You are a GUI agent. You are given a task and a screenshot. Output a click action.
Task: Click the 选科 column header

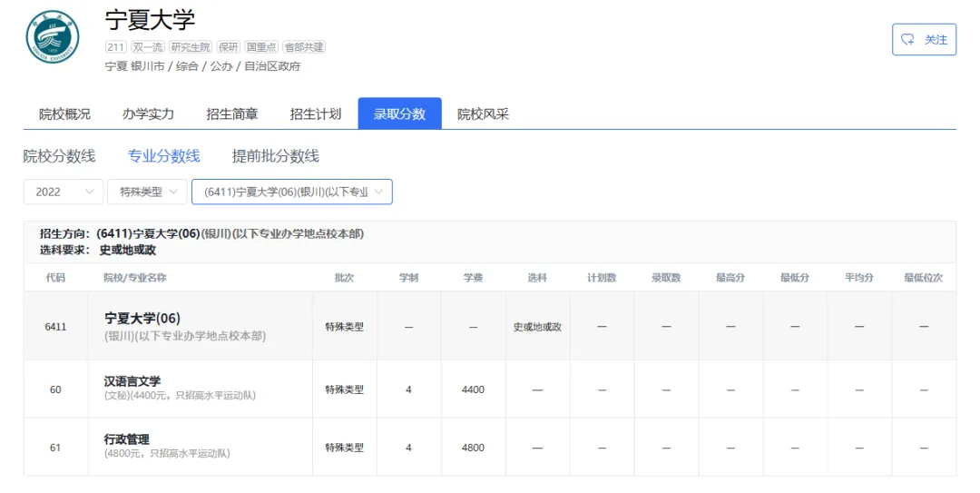[537, 277]
